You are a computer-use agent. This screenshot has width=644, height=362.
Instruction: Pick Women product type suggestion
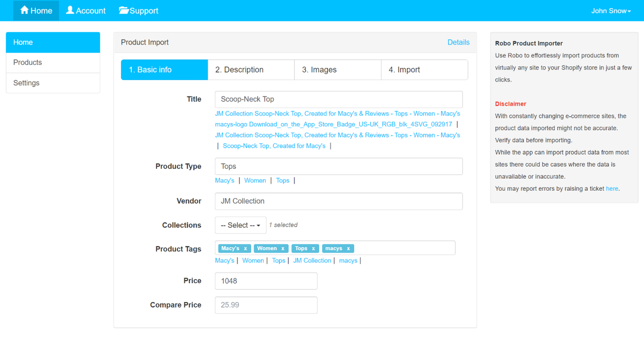pos(255,180)
